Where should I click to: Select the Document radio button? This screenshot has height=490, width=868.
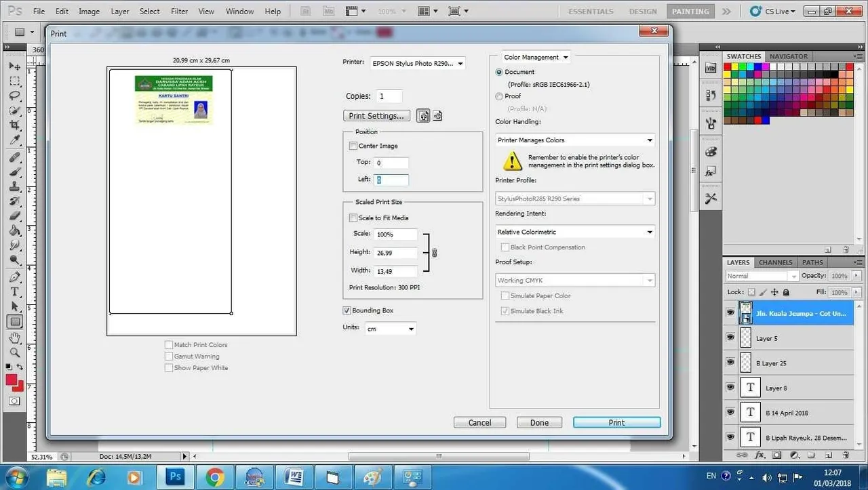point(500,72)
